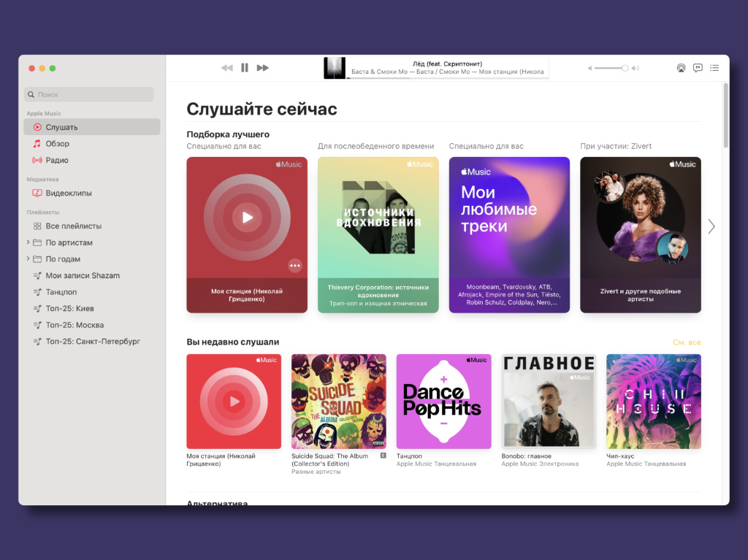Click the song progress bar under the title
The image size is (748, 560).
click(448, 77)
